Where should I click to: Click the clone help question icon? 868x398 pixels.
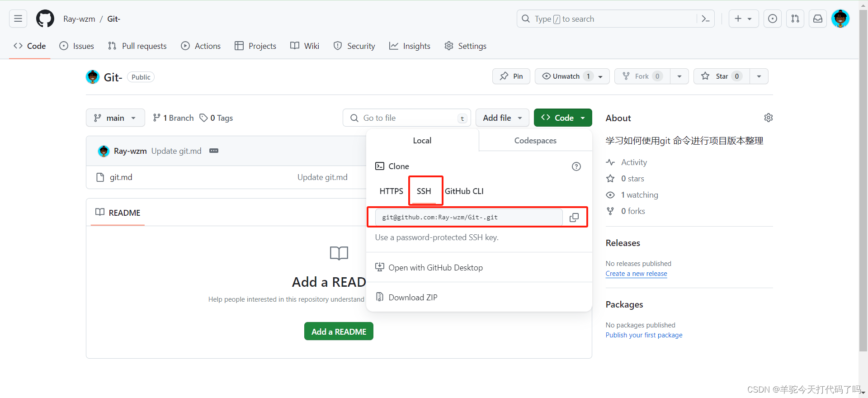tap(576, 166)
